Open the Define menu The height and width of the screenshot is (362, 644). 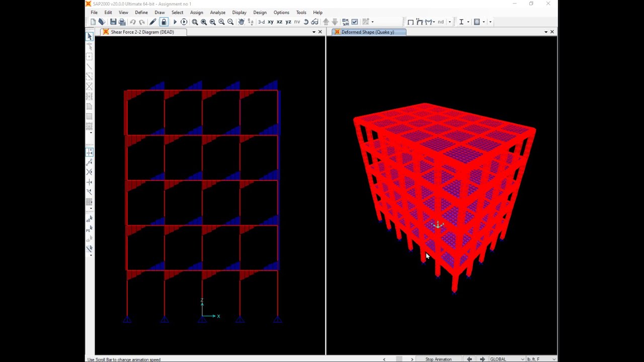point(141,12)
